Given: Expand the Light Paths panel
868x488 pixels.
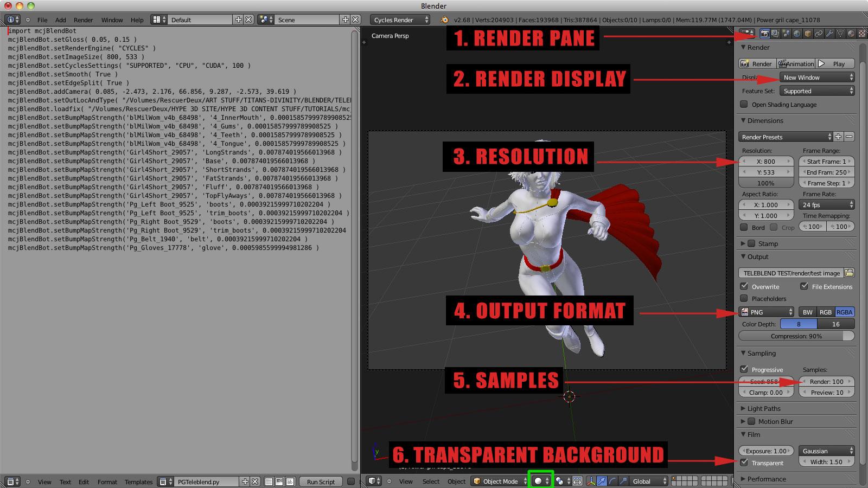Looking at the screenshot, I should (x=764, y=408).
